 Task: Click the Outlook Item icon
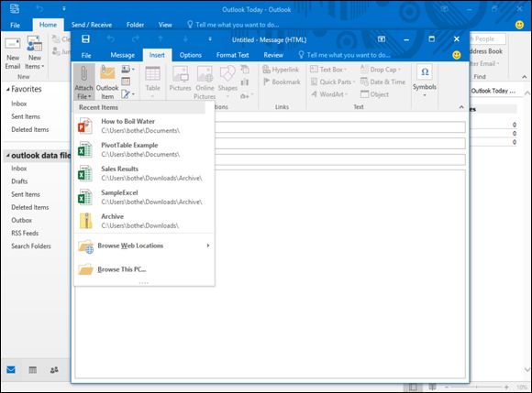pos(107,73)
